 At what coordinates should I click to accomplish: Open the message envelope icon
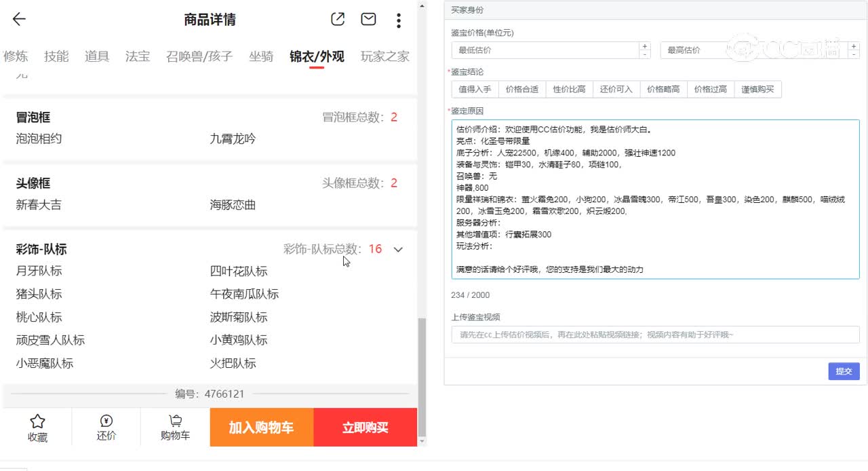coord(368,19)
